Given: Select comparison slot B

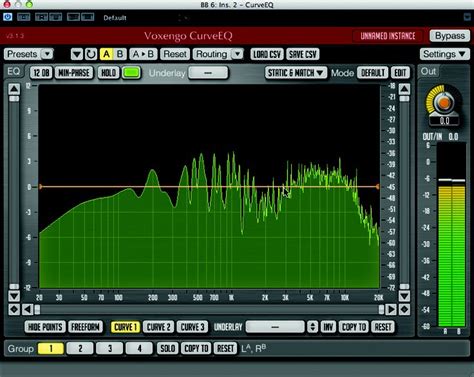Looking at the screenshot, I should [120, 54].
